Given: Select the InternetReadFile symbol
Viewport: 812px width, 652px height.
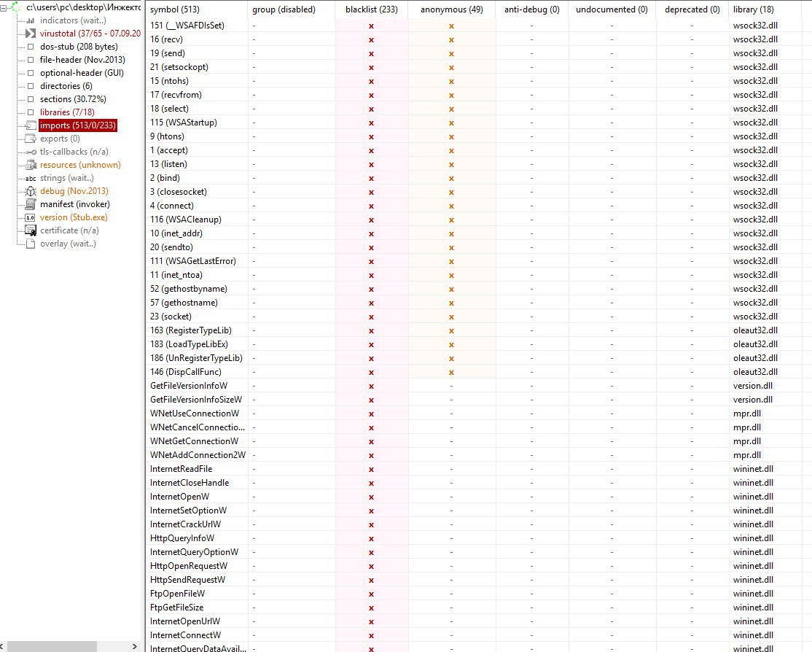Looking at the screenshot, I should click(x=181, y=469).
